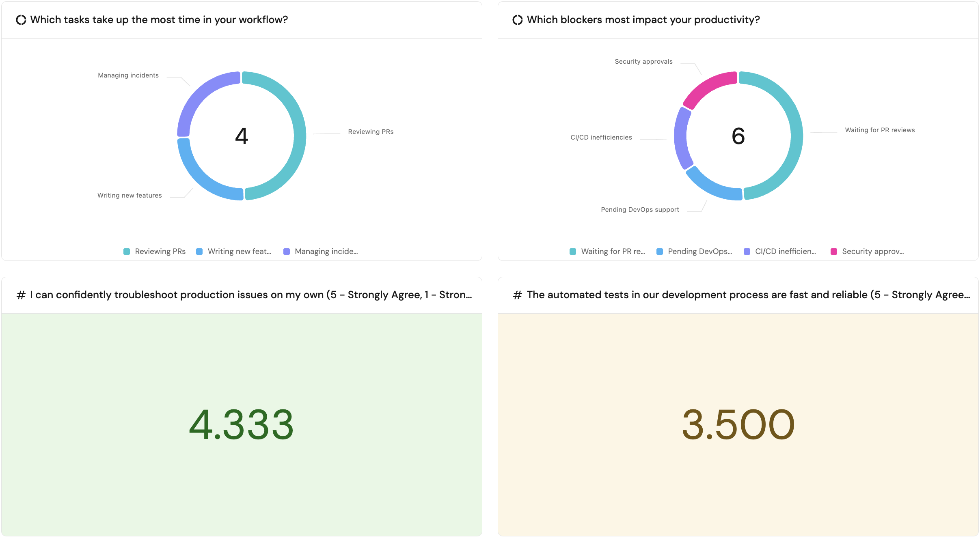Click the donut icon beside the workflow tasks title
The width and height of the screenshot is (980, 538).
click(21, 20)
